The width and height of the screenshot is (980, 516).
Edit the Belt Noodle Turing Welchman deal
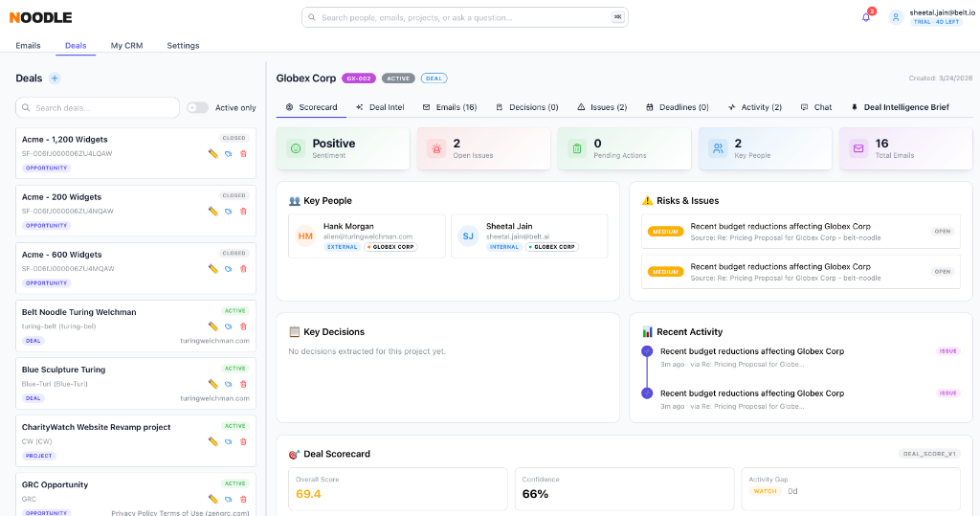point(213,326)
